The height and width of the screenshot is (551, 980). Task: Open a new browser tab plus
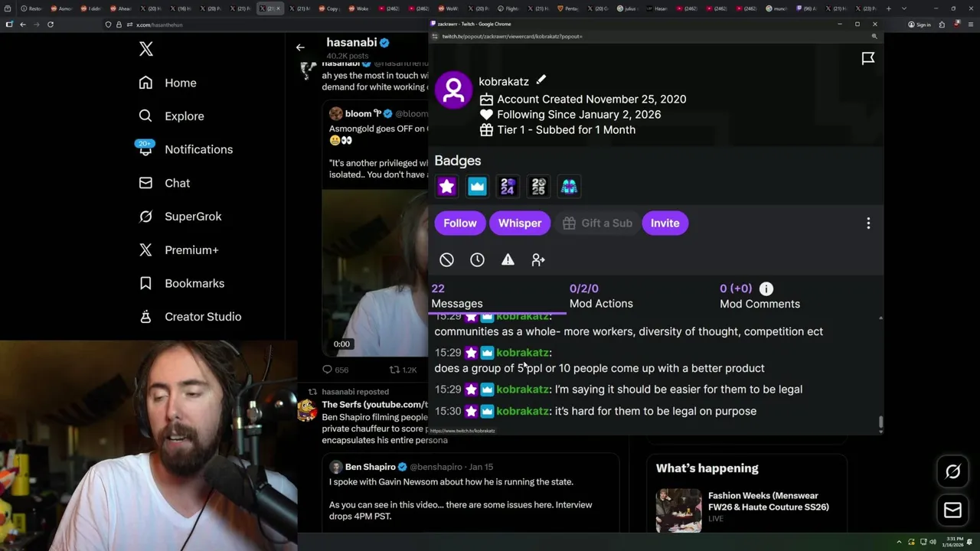pos(888,8)
